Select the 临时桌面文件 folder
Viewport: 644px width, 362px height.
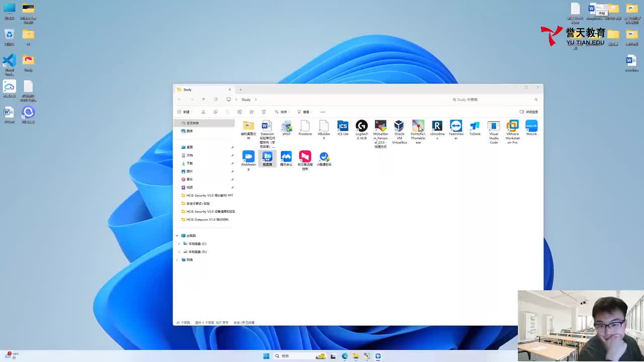249,130
